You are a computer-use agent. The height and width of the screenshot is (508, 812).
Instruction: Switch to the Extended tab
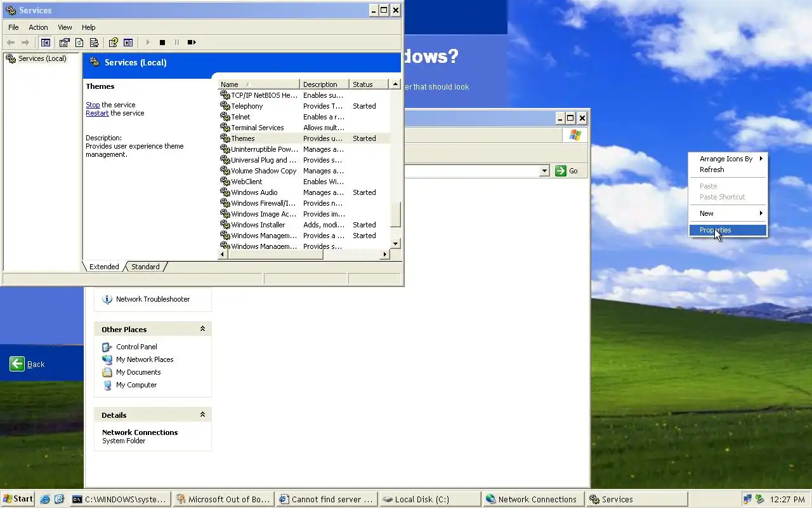(104, 267)
